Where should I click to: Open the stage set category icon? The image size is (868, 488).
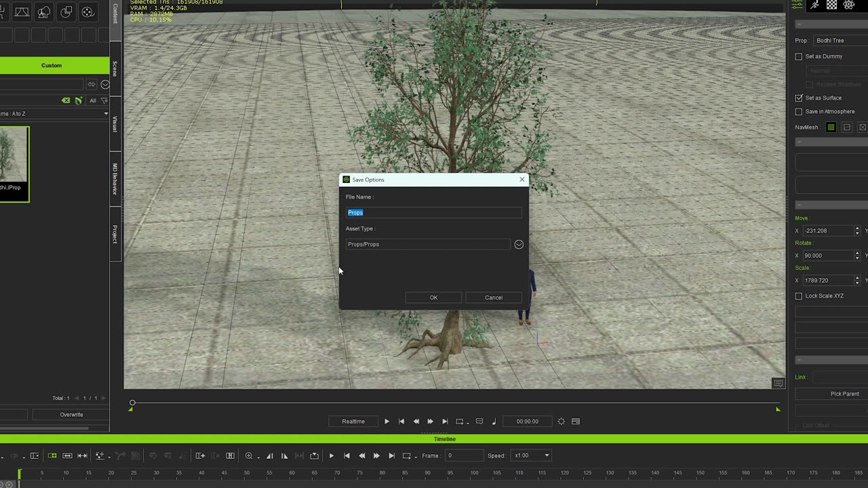(x=22, y=12)
